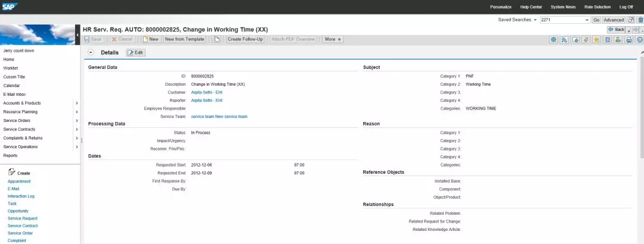Viewport: 644px width, 244px height.
Task: Open Worklist in the navigation menu
Action: tap(11, 68)
